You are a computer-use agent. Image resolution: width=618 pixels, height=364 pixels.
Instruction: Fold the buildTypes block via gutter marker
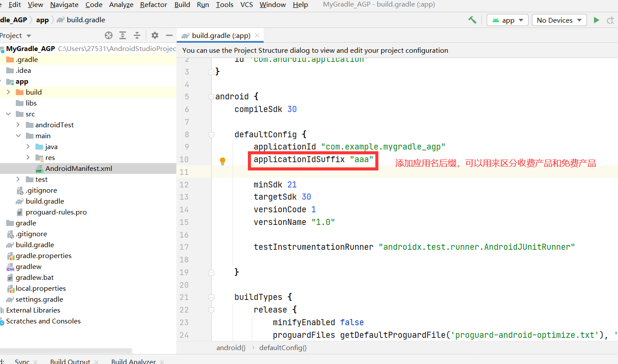pos(212,298)
